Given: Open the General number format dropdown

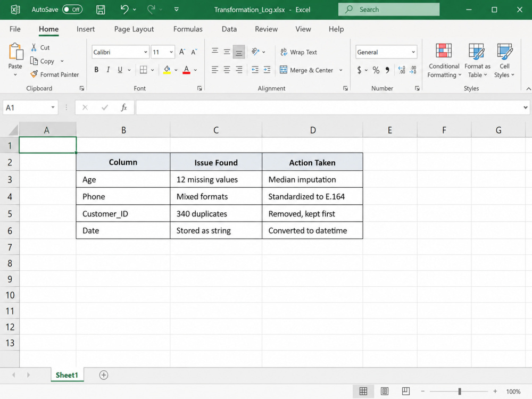Looking at the screenshot, I should click(x=413, y=52).
